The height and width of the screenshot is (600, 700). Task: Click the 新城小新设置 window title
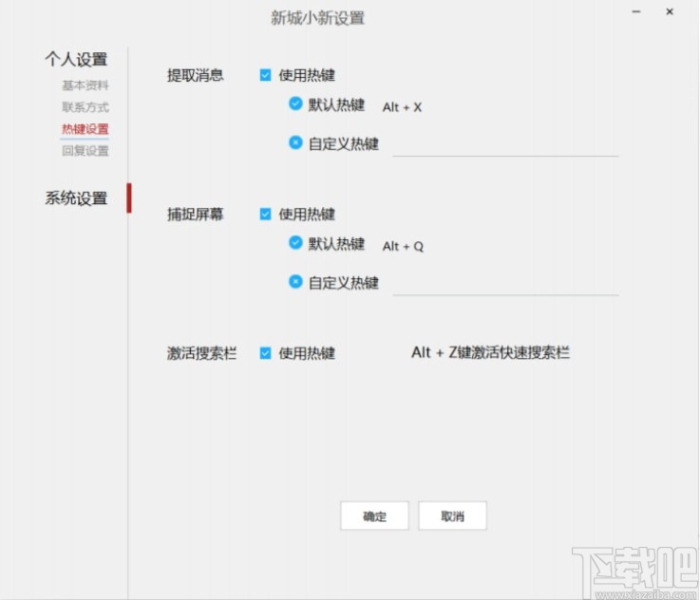tap(317, 18)
